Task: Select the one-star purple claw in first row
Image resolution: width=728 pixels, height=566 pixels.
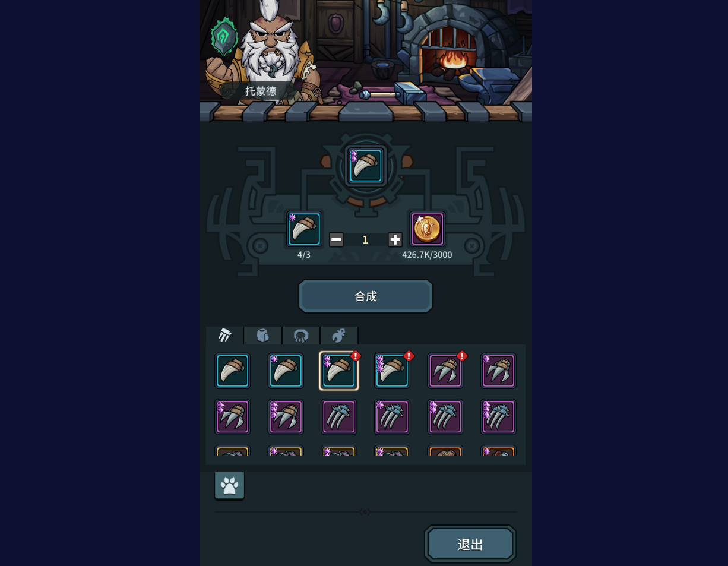Action: (498, 371)
